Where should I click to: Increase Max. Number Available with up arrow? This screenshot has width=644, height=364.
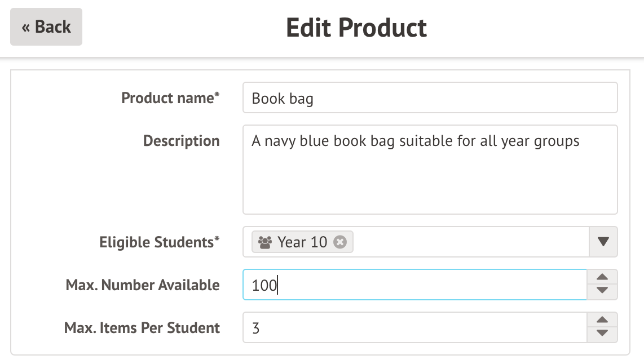point(602,277)
